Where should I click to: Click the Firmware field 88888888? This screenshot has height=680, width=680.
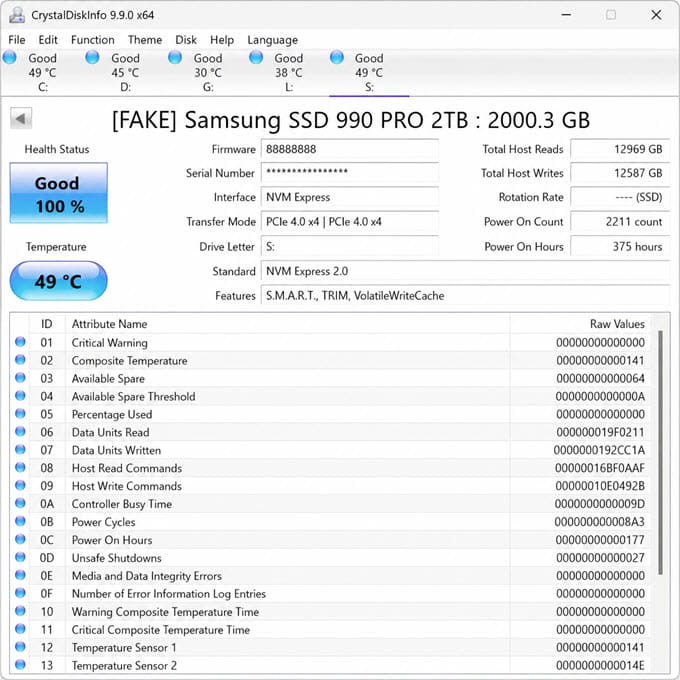point(350,149)
